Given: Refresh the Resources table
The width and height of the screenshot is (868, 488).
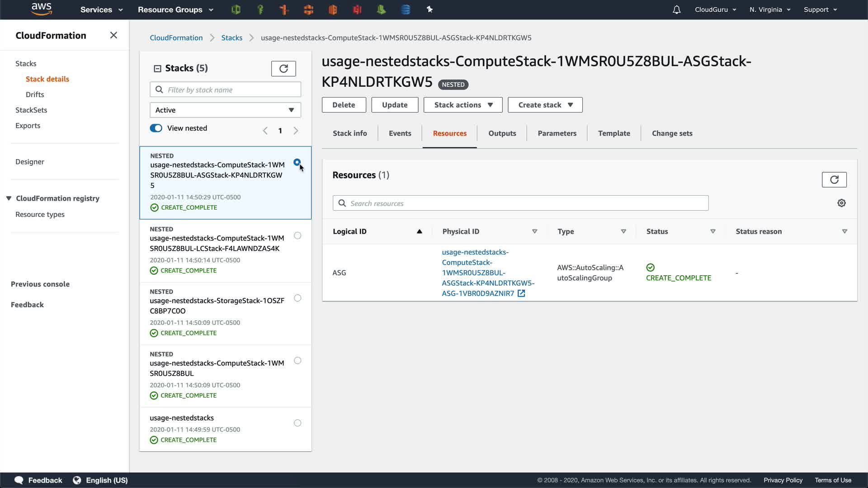Looking at the screenshot, I should pyautogui.click(x=834, y=180).
